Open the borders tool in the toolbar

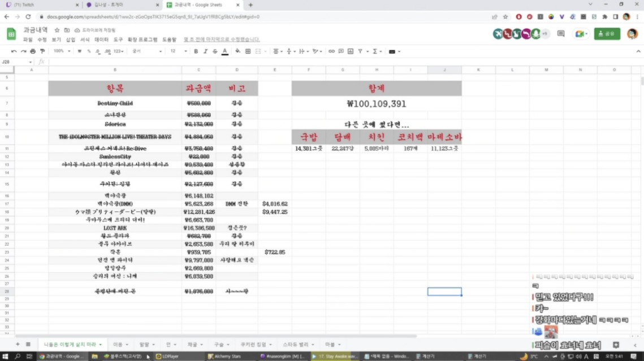[248, 51]
